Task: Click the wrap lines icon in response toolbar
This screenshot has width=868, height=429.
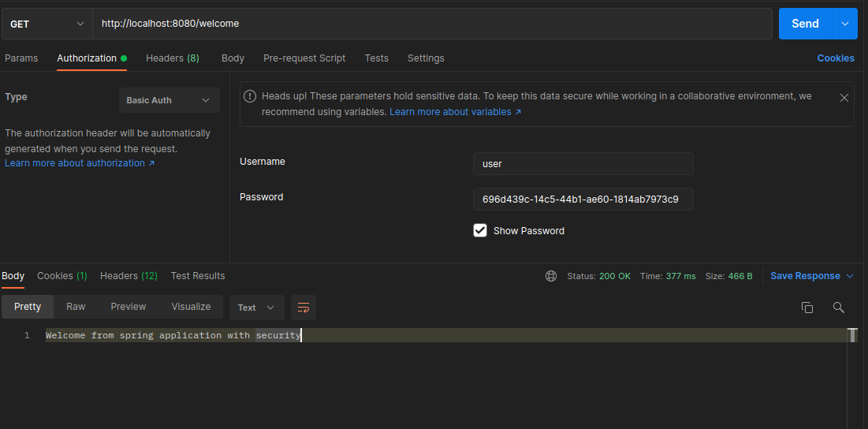Action: pyautogui.click(x=304, y=308)
